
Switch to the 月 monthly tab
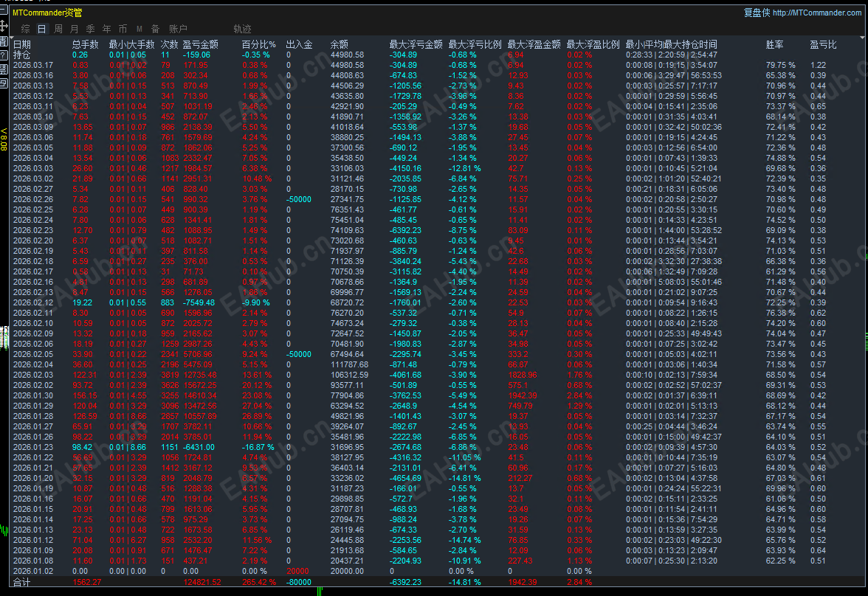click(74, 29)
